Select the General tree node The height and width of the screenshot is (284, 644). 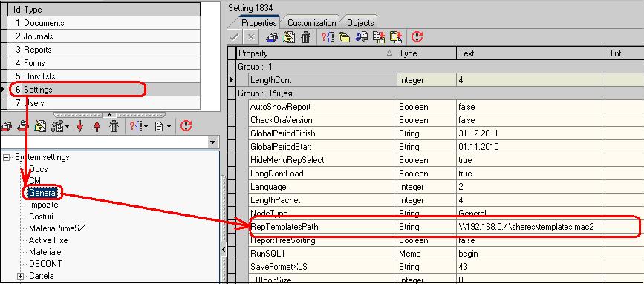[43, 193]
